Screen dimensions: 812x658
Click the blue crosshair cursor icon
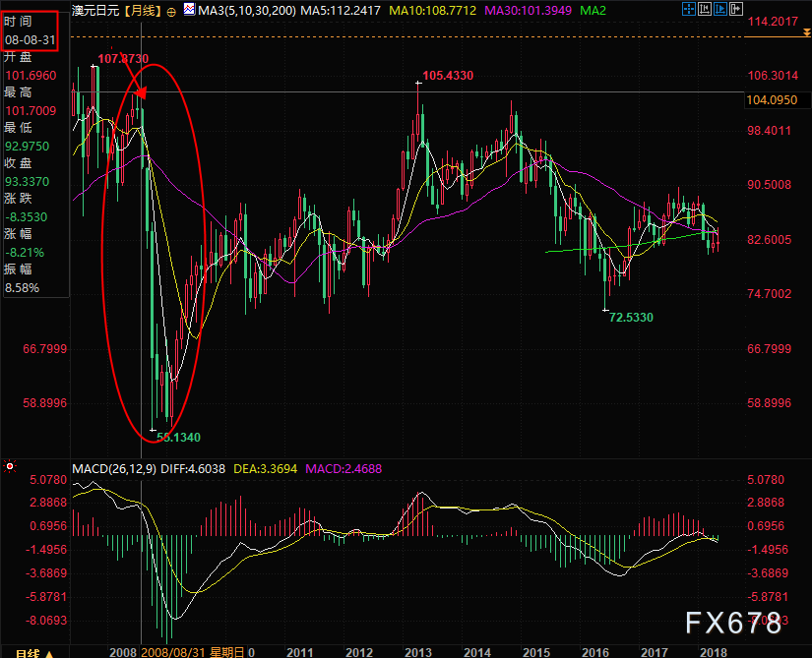(x=689, y=9)
